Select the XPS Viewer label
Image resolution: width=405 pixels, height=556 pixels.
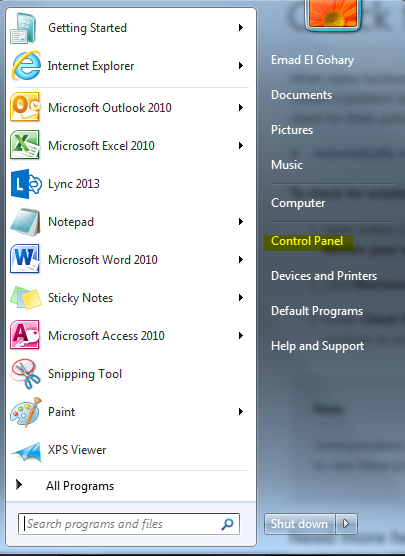pyautogui.click(x=77, y=450)
